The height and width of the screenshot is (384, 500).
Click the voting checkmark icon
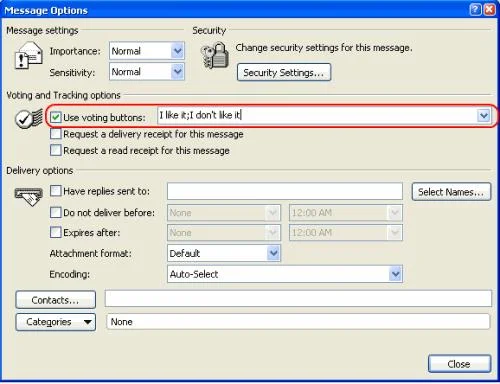point(29,118)
